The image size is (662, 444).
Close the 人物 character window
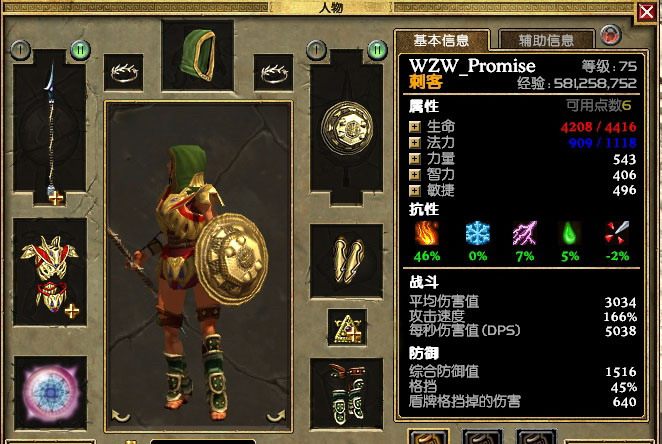(646, 12)
